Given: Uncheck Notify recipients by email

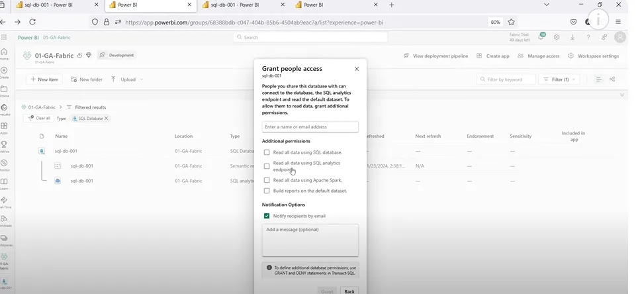Looking at the screenshot, I should click(x=267, y=216).
